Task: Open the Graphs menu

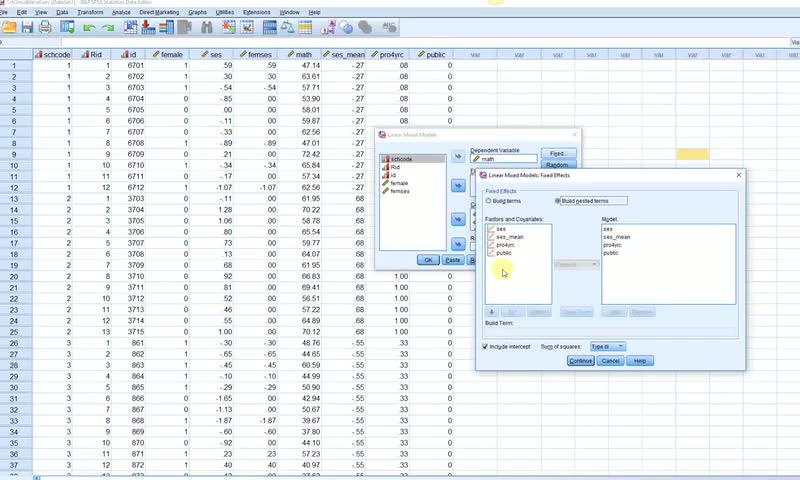Action: click(x=197, y=12)
